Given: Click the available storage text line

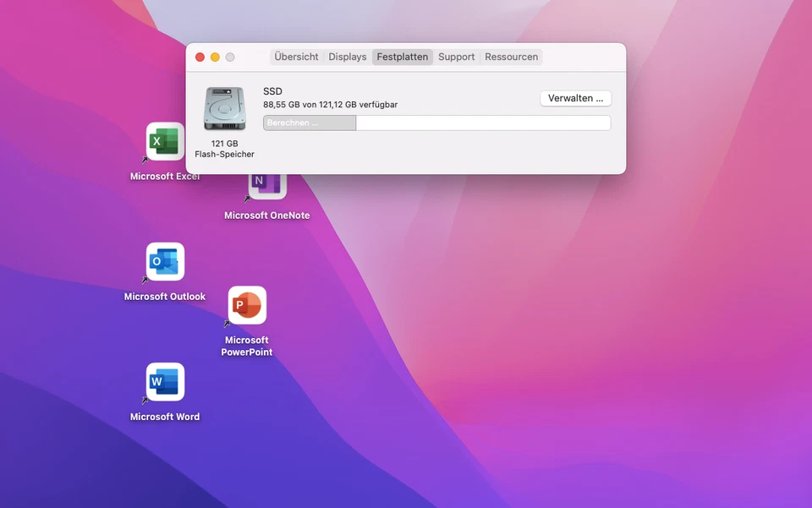Looking at the screenshot, I should coord(330,105).
